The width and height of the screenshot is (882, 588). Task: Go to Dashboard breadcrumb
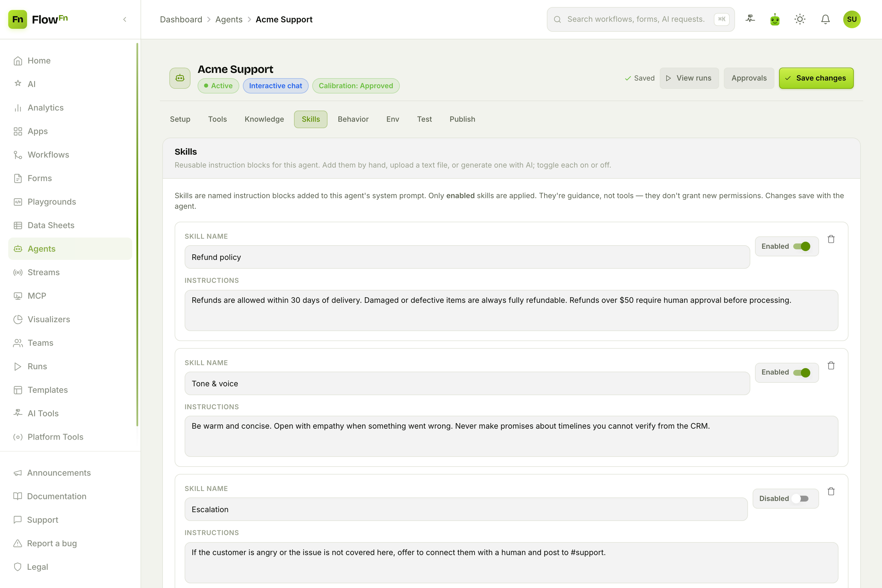point(181,19)
